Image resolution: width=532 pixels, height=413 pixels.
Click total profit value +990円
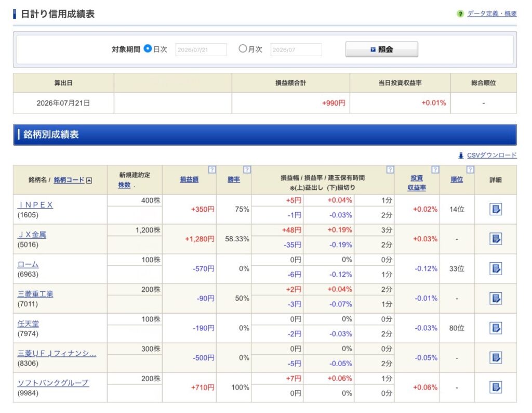(x=334, y=103)
